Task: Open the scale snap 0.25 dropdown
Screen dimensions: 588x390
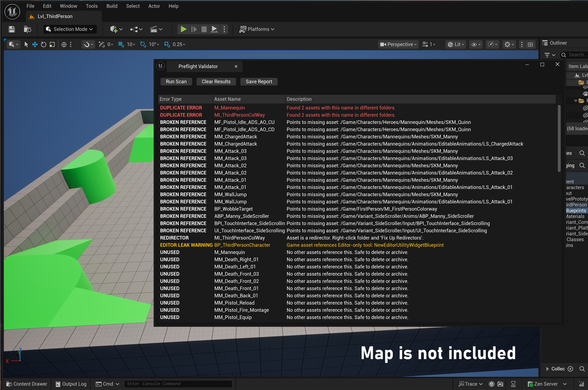Action: pos(179,44)
